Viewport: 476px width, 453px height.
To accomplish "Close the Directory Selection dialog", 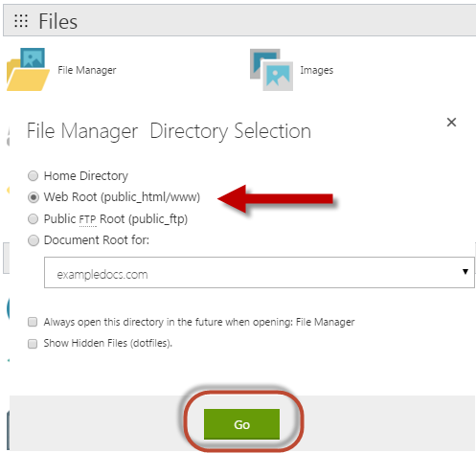I will tap(451, 123).
